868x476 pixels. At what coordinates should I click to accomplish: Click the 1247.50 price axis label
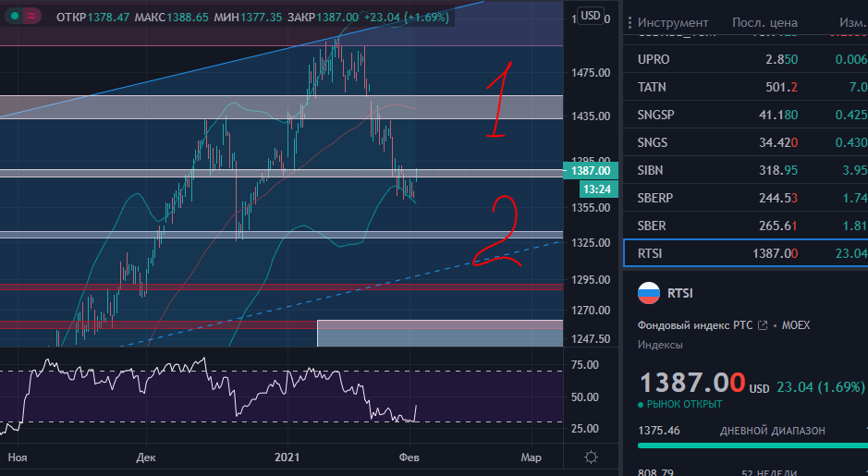point(591,338)
